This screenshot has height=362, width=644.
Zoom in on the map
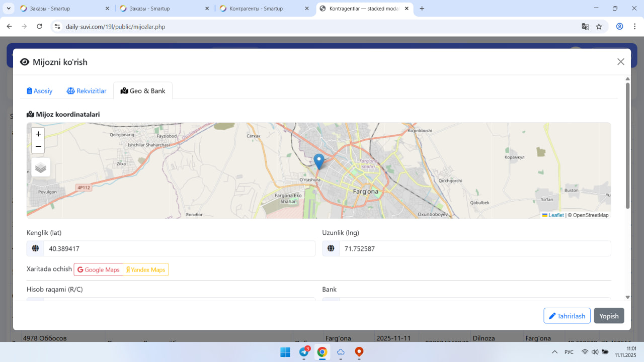click(38, 134)
